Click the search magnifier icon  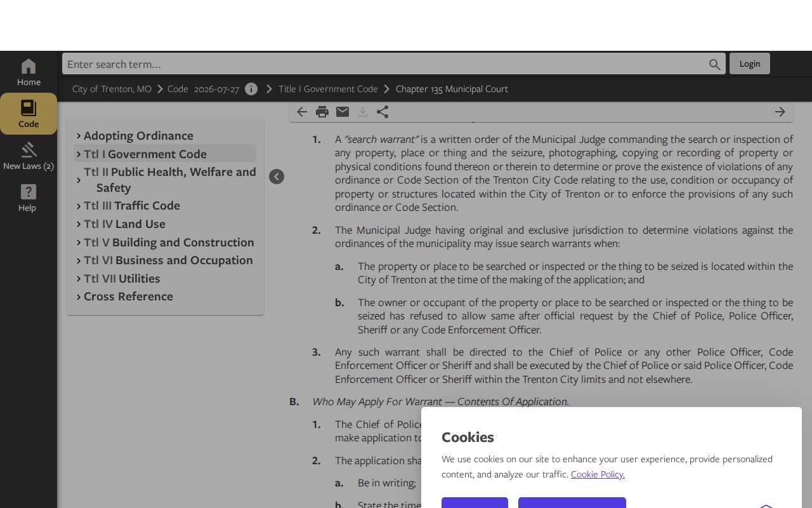715,64
